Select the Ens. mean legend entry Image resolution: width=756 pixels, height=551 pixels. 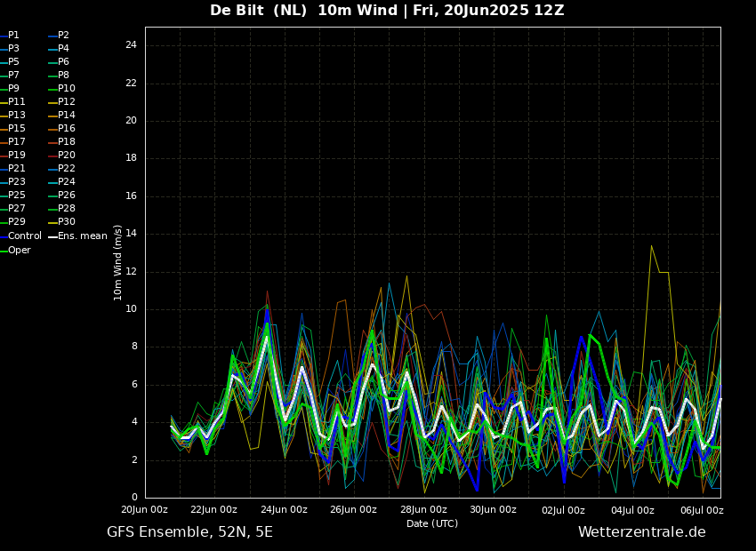coord(82,236)
